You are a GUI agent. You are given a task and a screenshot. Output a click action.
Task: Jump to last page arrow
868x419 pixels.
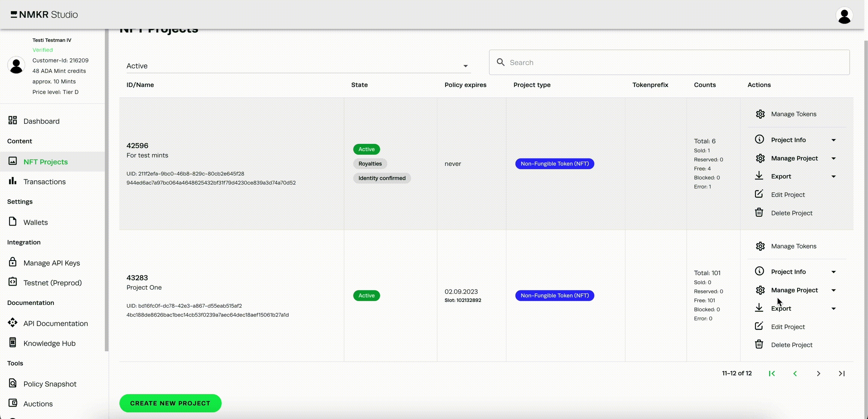pyautogui.click(x=842, y=373)
